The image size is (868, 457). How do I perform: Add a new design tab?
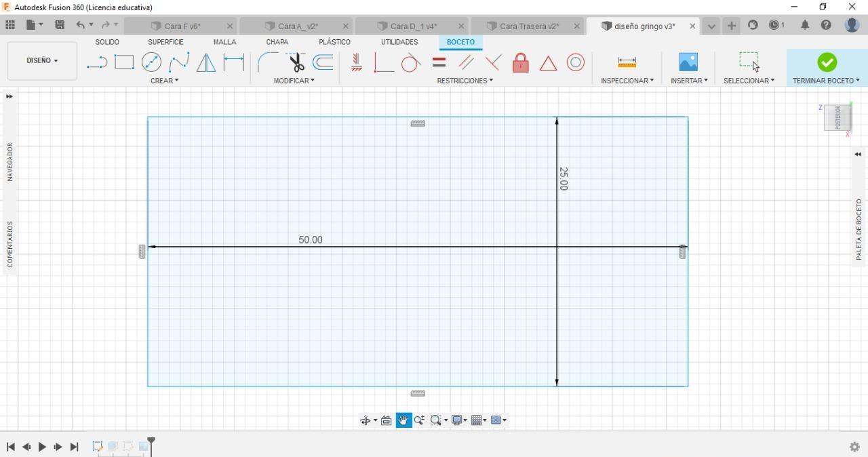click(732, 26)
